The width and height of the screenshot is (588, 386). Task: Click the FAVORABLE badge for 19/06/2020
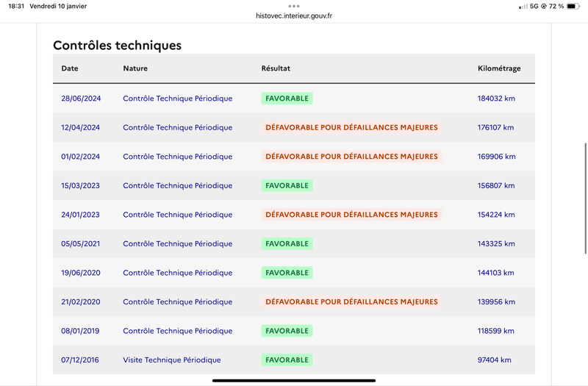(x=287, y=273)
